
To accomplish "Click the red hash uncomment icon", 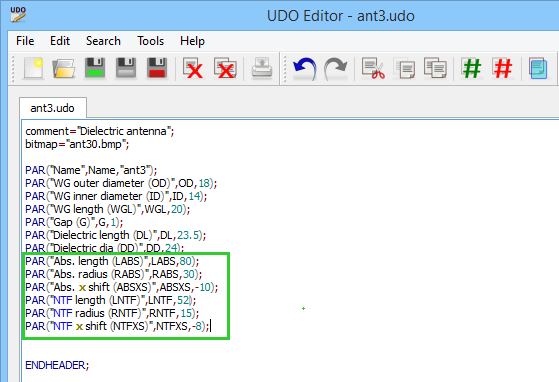I will point(503,68).
